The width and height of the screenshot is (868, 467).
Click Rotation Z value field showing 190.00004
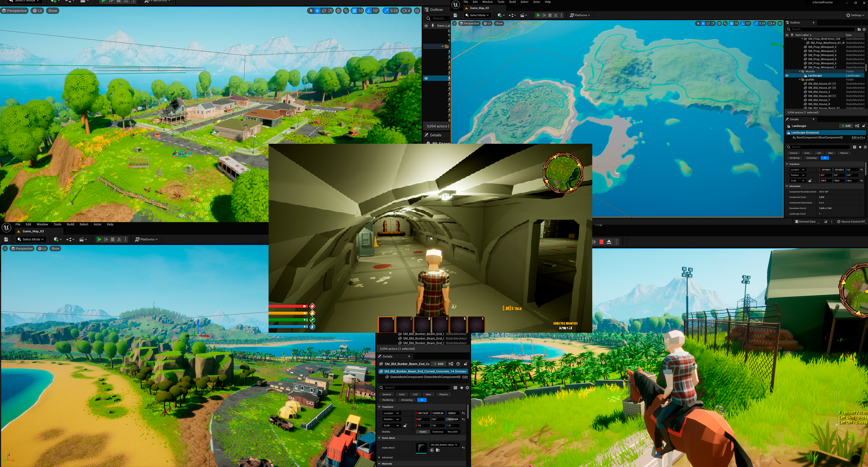453,419
